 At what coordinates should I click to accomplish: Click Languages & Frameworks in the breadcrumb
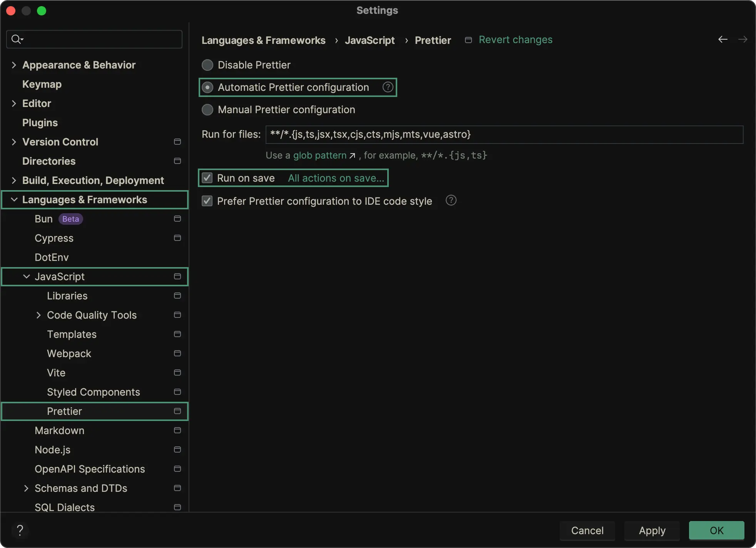click(x=263, y=40)
